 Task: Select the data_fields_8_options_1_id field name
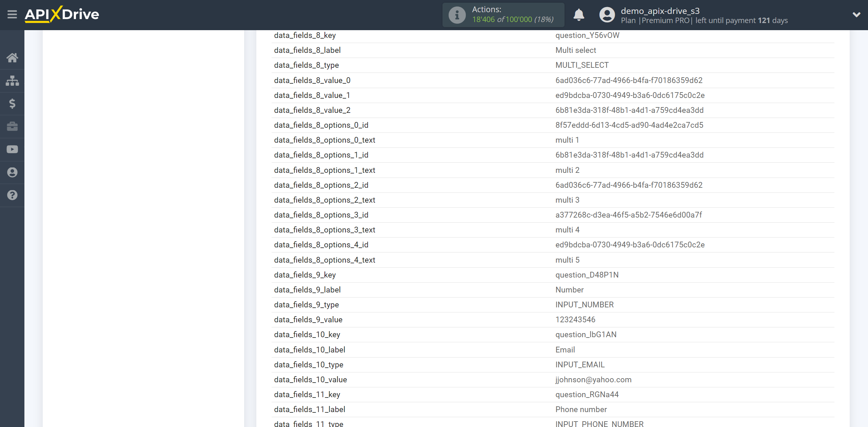[x=321, y=155]
